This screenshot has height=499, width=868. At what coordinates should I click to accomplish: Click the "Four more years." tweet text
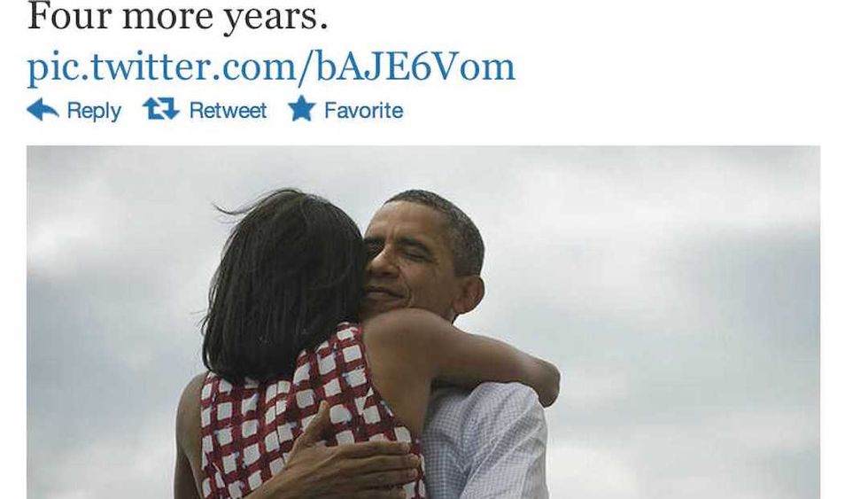click(178, 17)
